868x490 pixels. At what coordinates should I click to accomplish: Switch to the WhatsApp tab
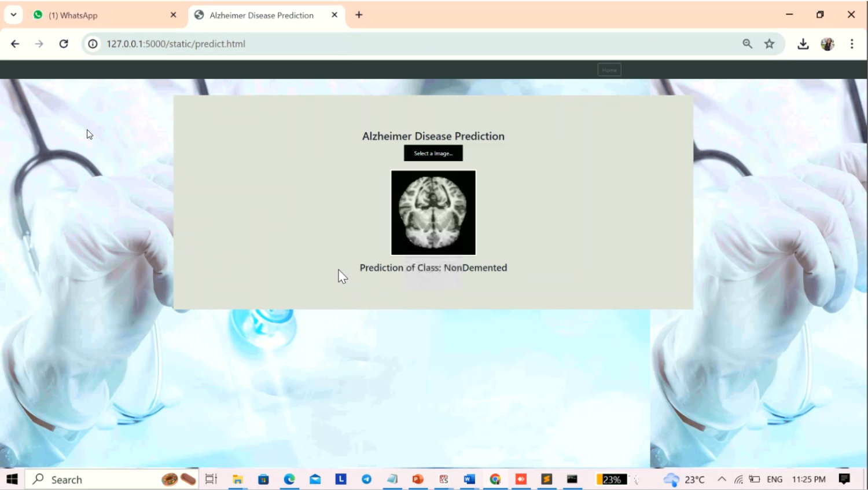click(105, 16)
